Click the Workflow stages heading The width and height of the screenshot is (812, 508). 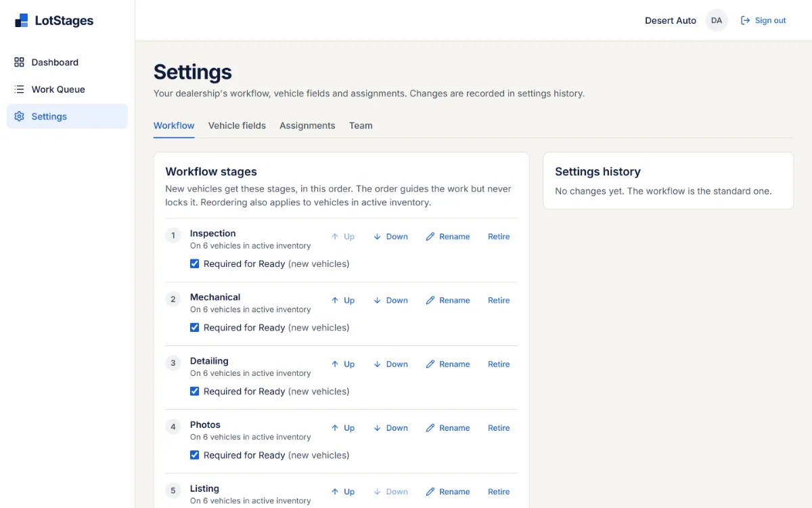[x=211, y=171]
